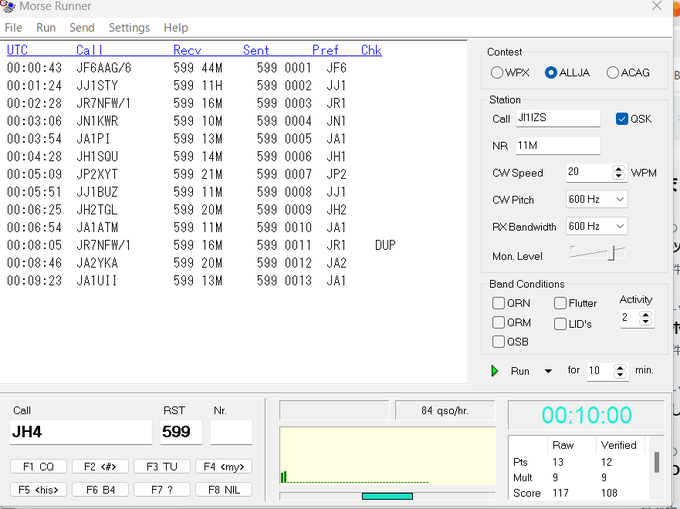Click the F3 TU button

[x=162, y=467]
